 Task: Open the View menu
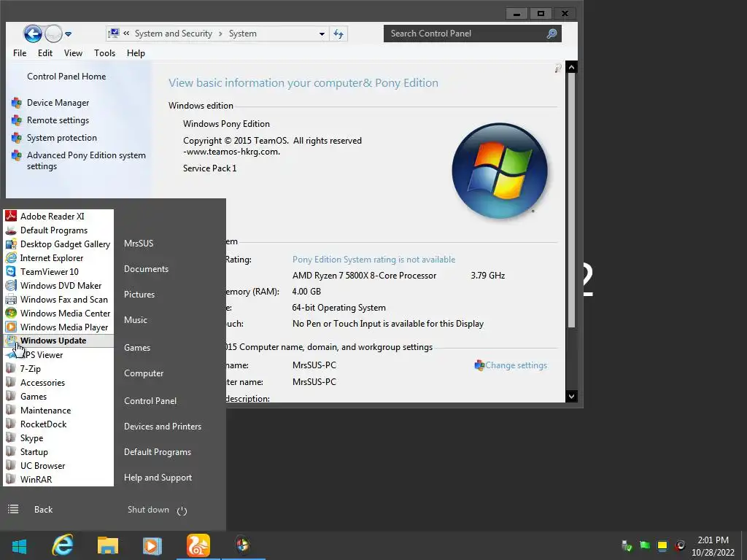coord(74,53)
